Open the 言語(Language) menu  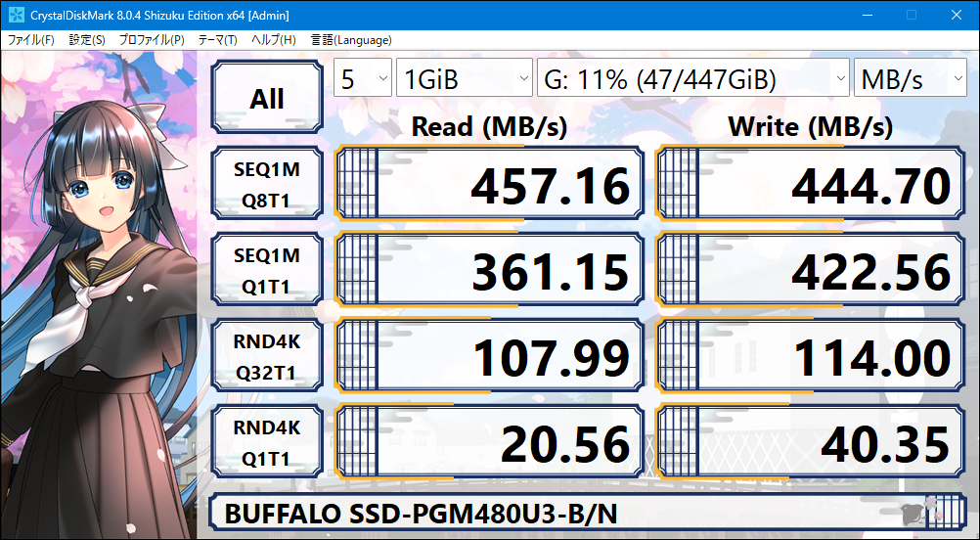coord(351,40)
